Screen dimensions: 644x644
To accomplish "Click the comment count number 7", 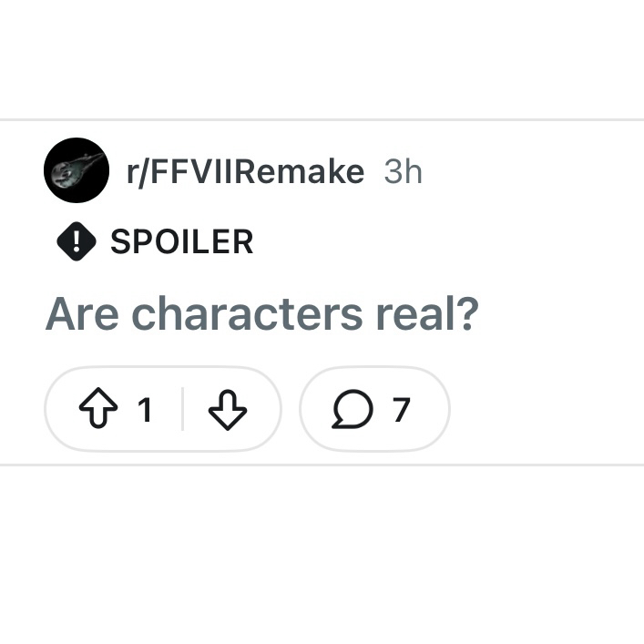I will (402, 411).
